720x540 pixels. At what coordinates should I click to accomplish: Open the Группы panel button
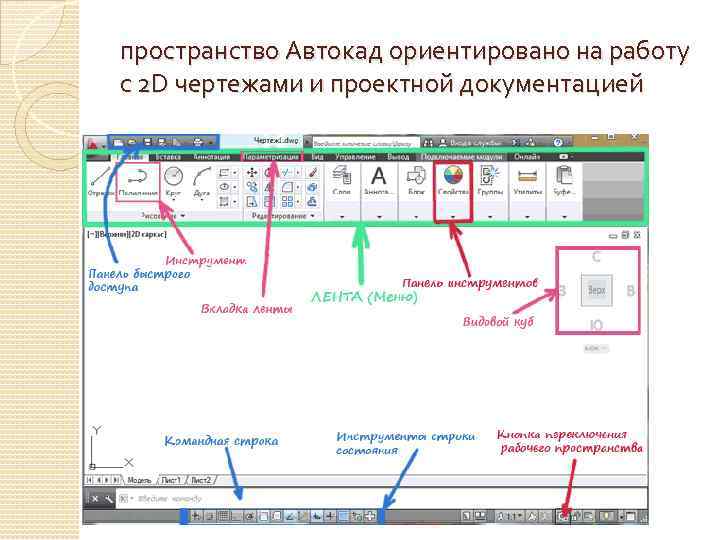pyautogui.click(x=490, y=180)
